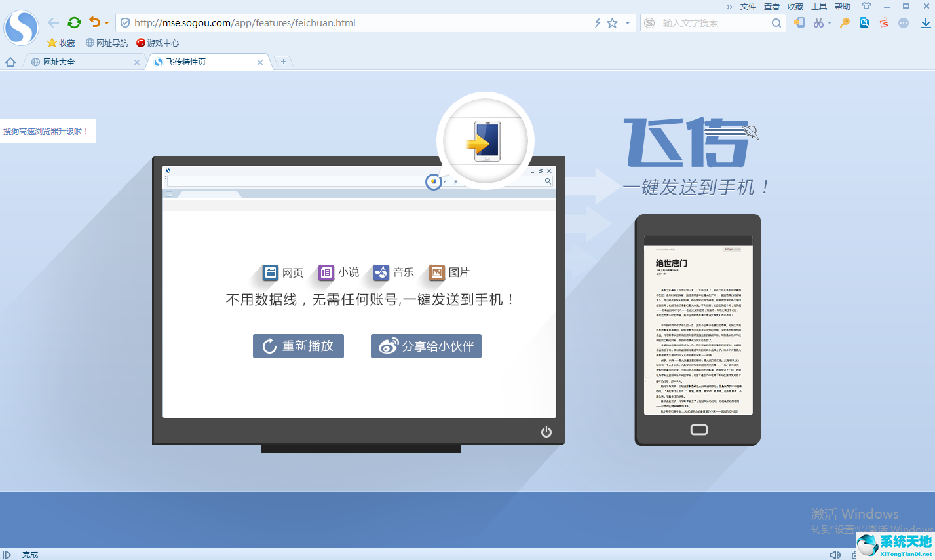
Task: Click the sidebar toggle icon in status bar
Action: click(7, 555)
